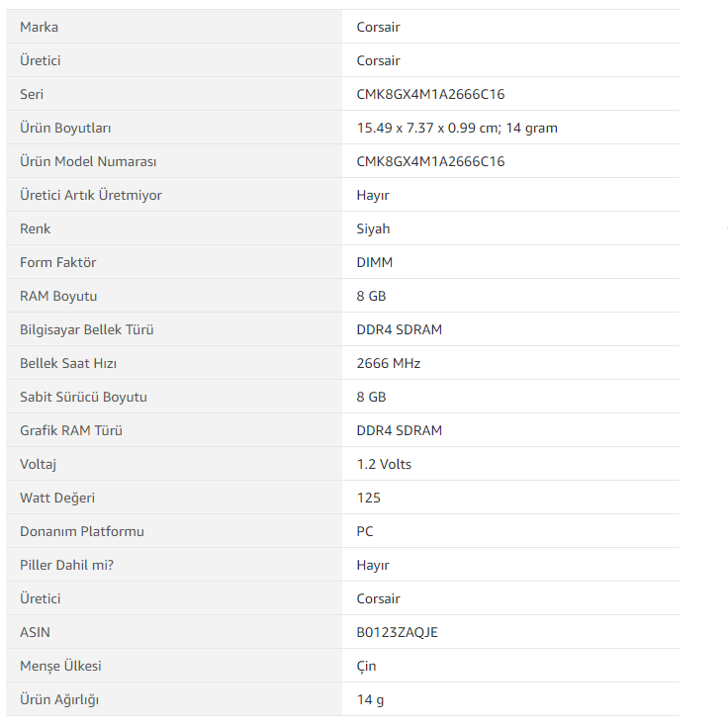This screenshot has height=727, width=728.
Task: Click the Ürün Boyutları label
Action: 72,128
